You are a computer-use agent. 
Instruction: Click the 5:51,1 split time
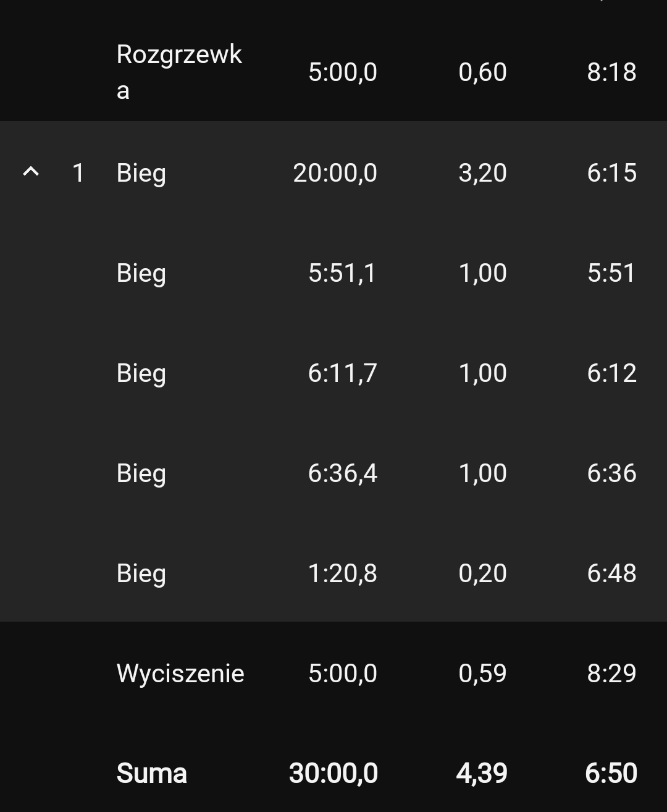tap(342, 273)
